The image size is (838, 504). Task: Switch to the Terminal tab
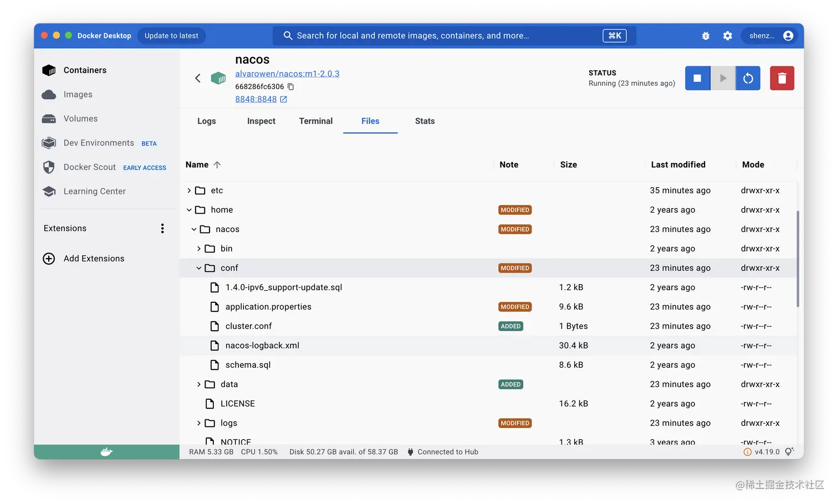pos(316,121)
